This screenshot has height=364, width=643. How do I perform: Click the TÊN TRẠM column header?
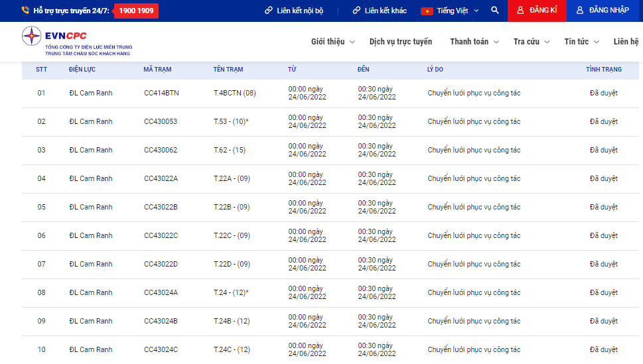[228, 70]
